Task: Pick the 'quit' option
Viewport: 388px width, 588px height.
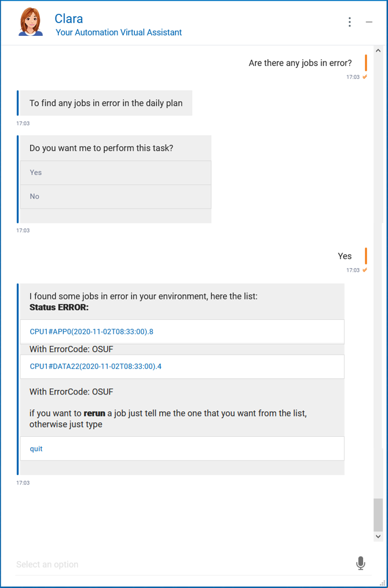Action: click(x=36, y=449)
